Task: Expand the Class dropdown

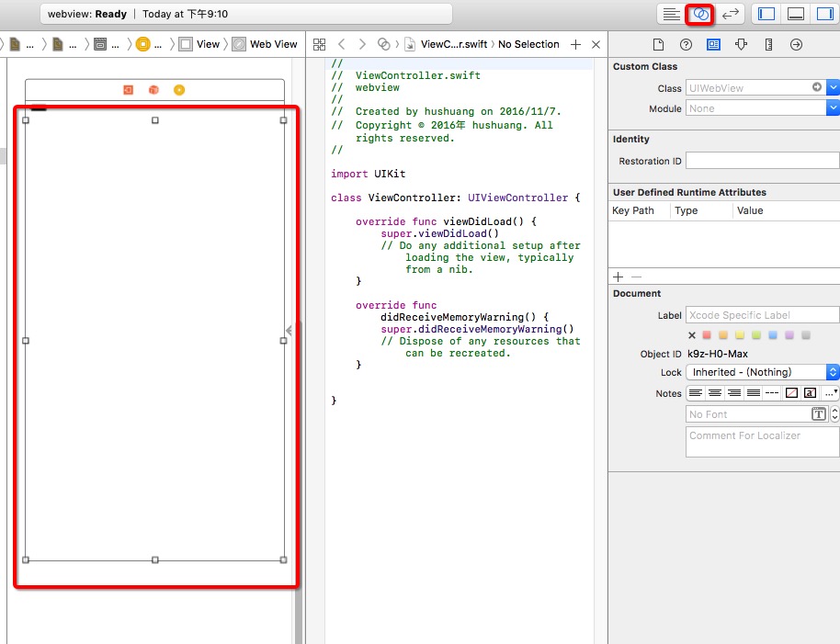Action: [x=833, y=86]
